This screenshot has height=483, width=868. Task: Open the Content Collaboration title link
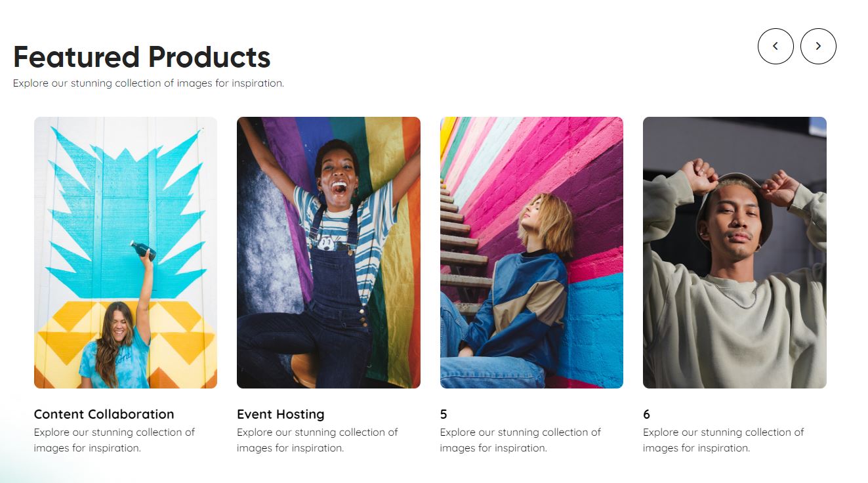[104, 414]
